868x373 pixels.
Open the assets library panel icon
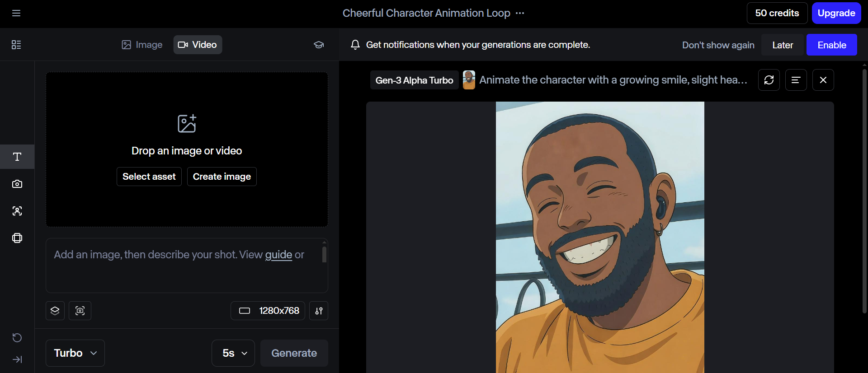pyautogui.click(x=16, y=45)
